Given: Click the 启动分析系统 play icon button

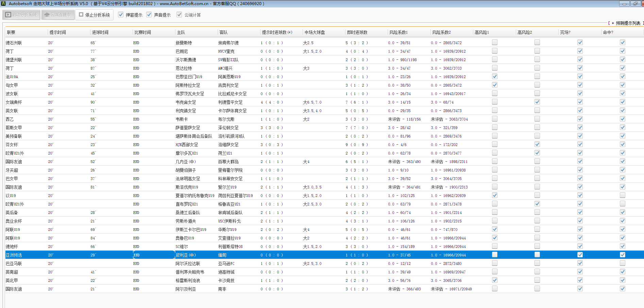Looking at the screenshot, I should tap(21, 15).
